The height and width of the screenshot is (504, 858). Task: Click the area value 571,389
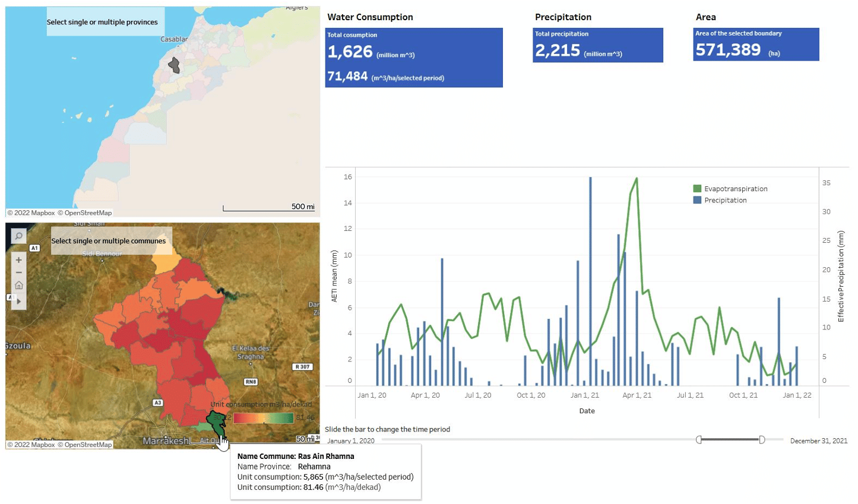pyautogui.click(x=728, y=49)
